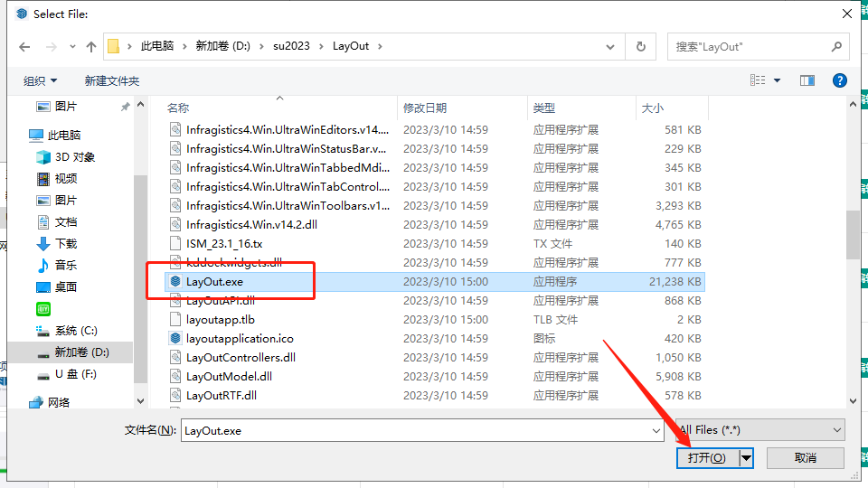The width and height of the screenshot is (868, 488).
Task: Go up one folder level
Action: tap(91, 47)
